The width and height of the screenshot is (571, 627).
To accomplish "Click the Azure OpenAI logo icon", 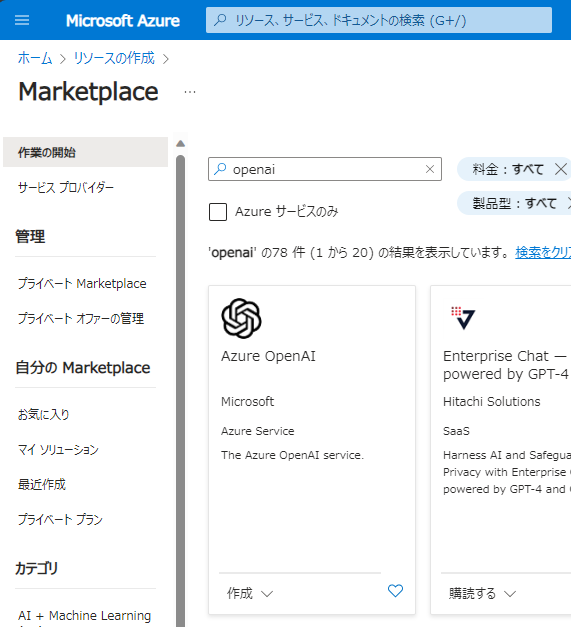I will [242, 318].
